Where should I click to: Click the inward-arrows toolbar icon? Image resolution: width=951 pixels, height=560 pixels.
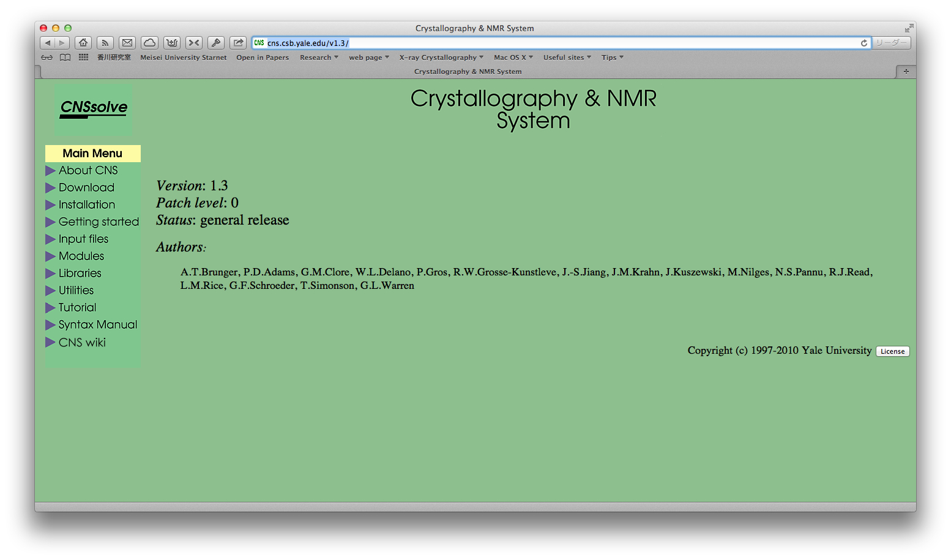[x=194, y=43]
